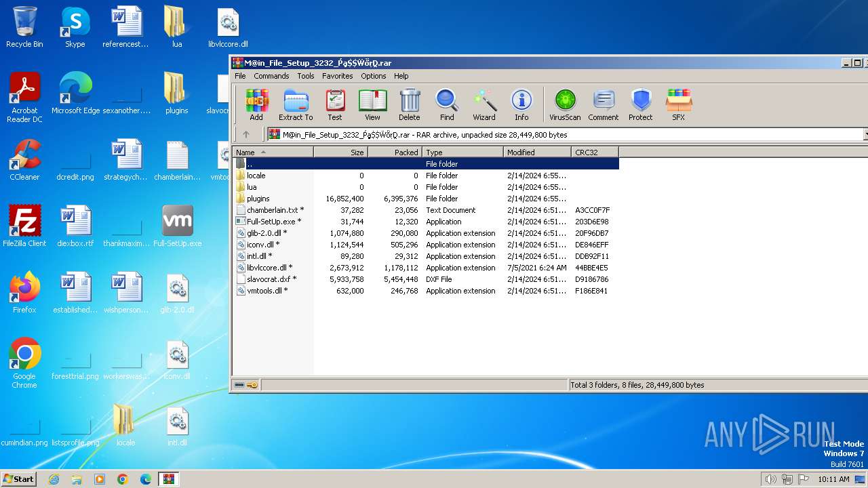
Task: Click the status bar drive/key icon
Action: coord(246,385)
